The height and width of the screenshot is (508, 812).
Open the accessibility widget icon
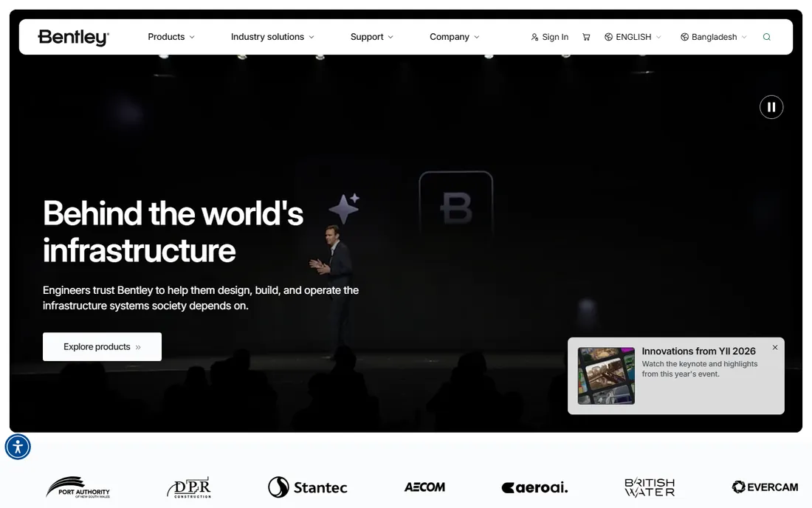point(18,447)
